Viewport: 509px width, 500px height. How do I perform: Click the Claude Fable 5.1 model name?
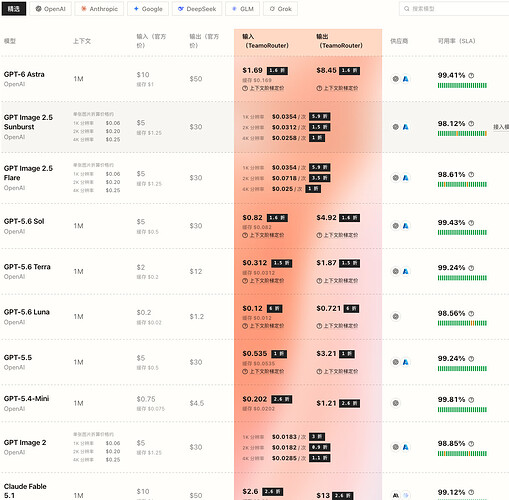click(25, 491)
